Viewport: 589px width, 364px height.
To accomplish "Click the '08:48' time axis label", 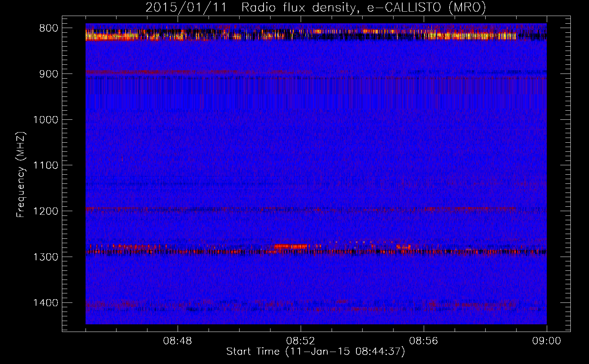I will 178,341.
